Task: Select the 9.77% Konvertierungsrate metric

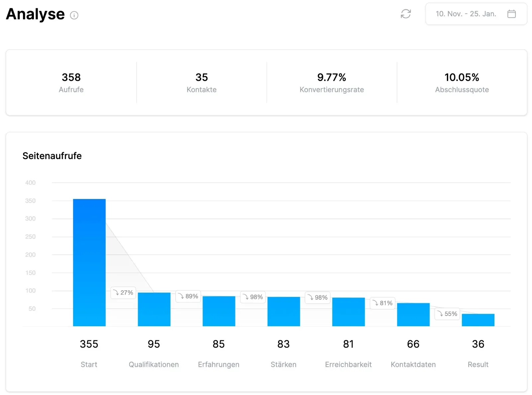Action: 332,83
